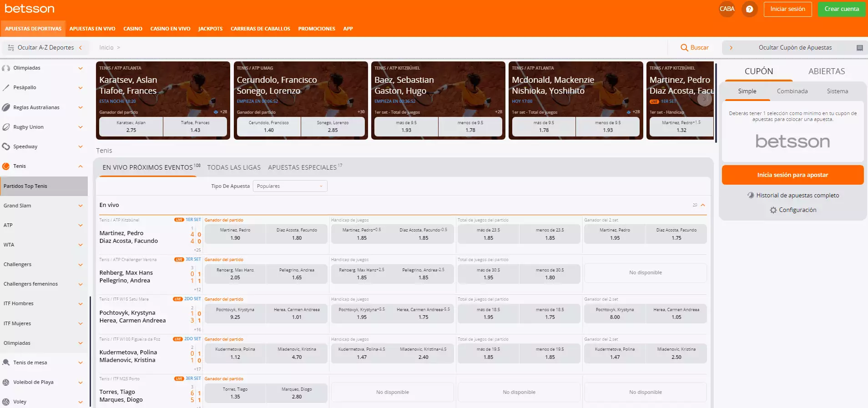
Task: Select Marques, Diogo match winner 2.80
Action: pyautogui.click(x=297, y=393)
